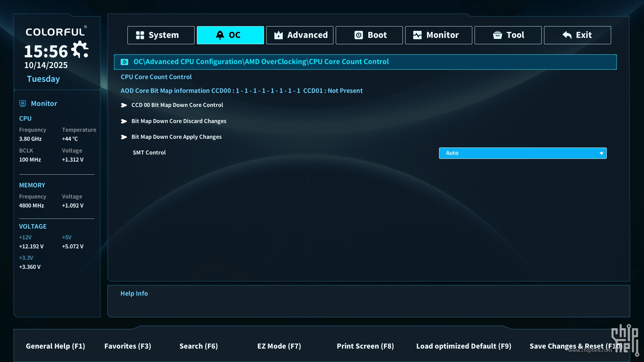The width and height of the screenshot is (644, 362).
Task: Click the OC tab rocket icon
Action: tap(220, 35)
